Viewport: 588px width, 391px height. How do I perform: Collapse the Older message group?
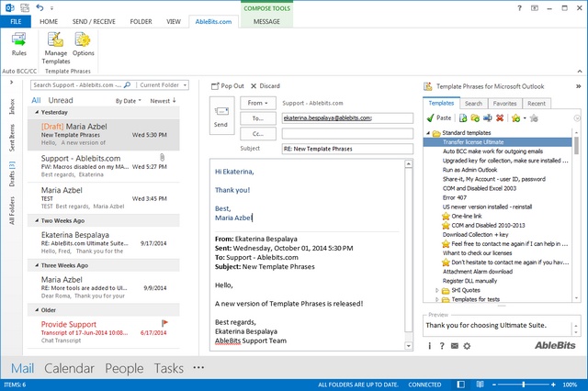click(x=37, y=310)
